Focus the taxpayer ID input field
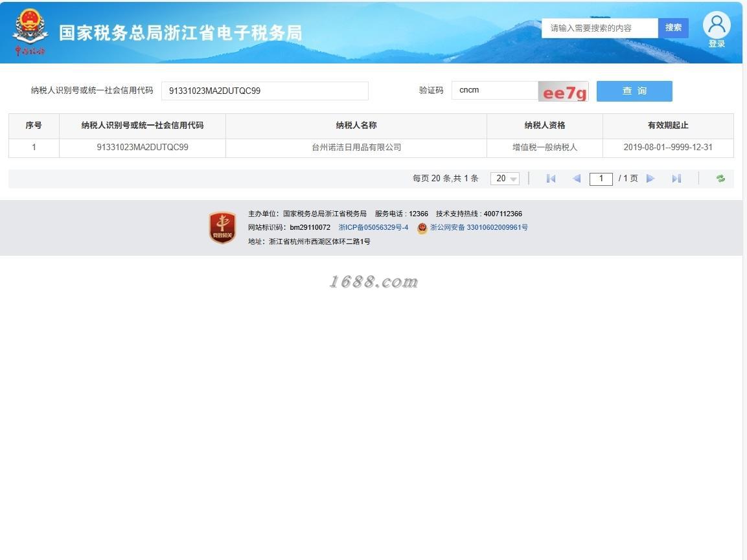Image resolution: width=747 pixels, height=560 pixels. pos(265,91)
